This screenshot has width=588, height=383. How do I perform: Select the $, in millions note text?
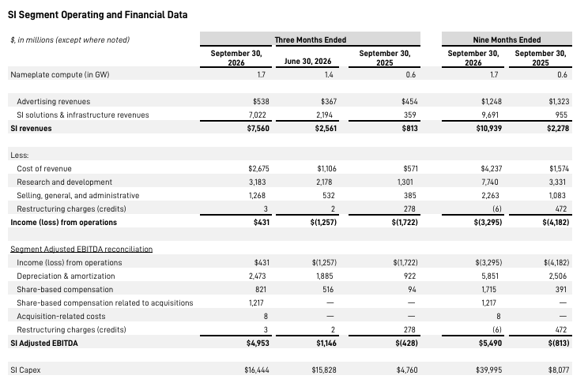[70, 39]
